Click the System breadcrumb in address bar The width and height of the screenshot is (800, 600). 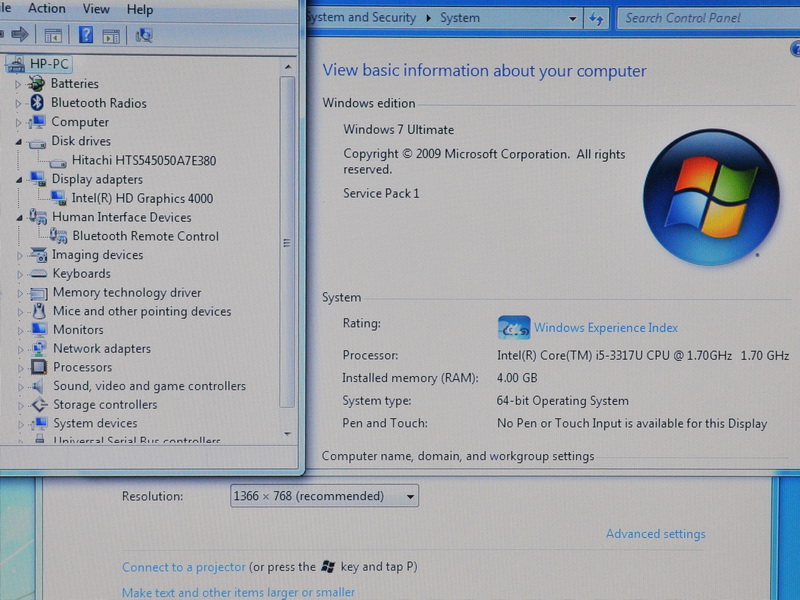tap(460, 18)
